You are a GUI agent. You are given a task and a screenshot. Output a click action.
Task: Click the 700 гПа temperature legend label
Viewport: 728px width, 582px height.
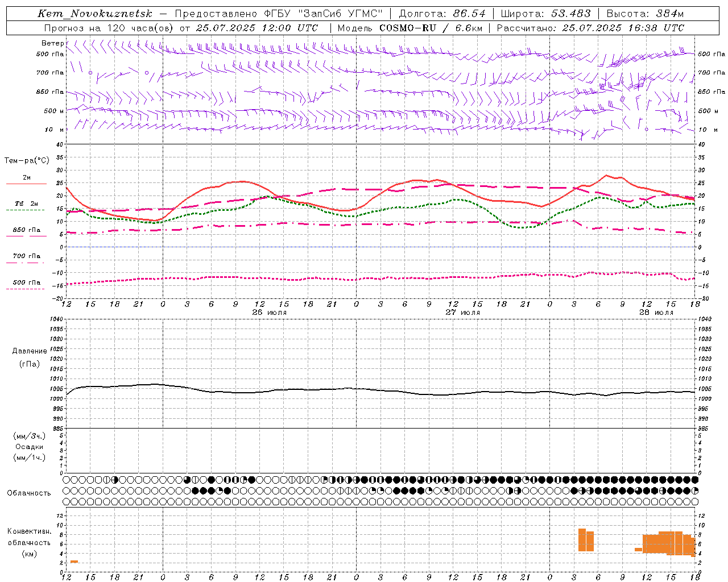click(26, 256)
